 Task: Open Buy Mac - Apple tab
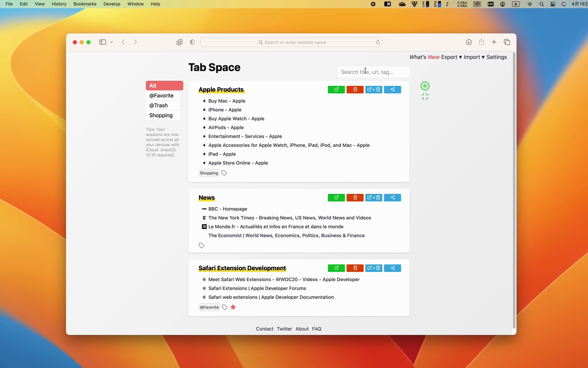227,101
